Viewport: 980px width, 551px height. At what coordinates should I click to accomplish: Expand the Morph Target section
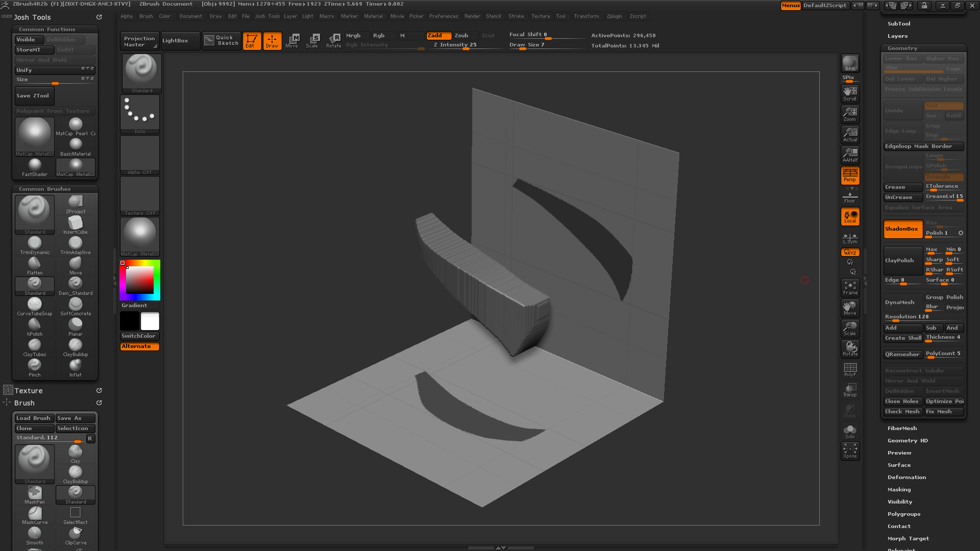pos(908,539)
